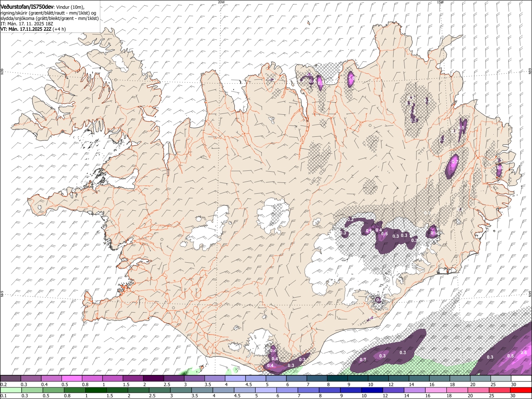Screen dimensions: 532x399
Task: Click the 'IT: Mán. 17. 11. 2025 18Z' line
Action: tap(27, 24)
